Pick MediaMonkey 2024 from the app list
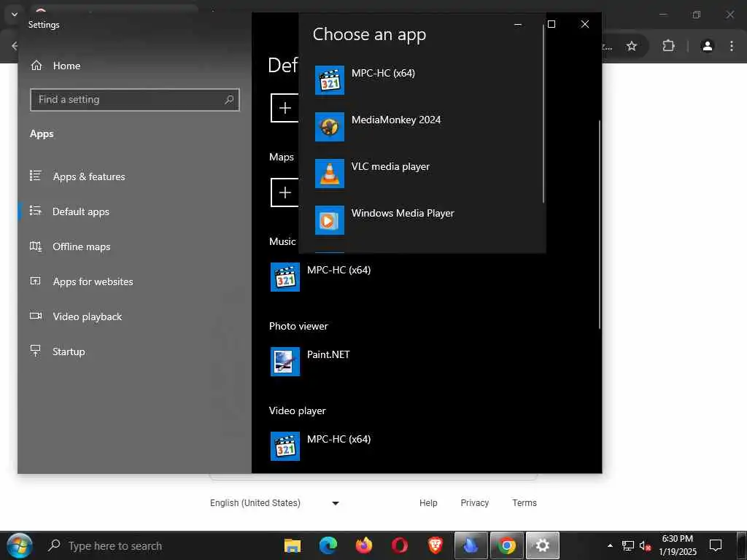The height and width of the screenshot is (560, 747). 422,127
